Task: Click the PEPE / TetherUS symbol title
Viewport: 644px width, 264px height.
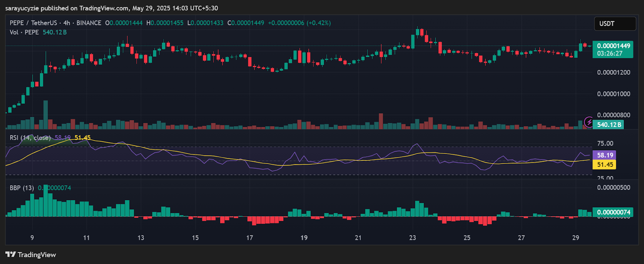Action: click(33, 23)
